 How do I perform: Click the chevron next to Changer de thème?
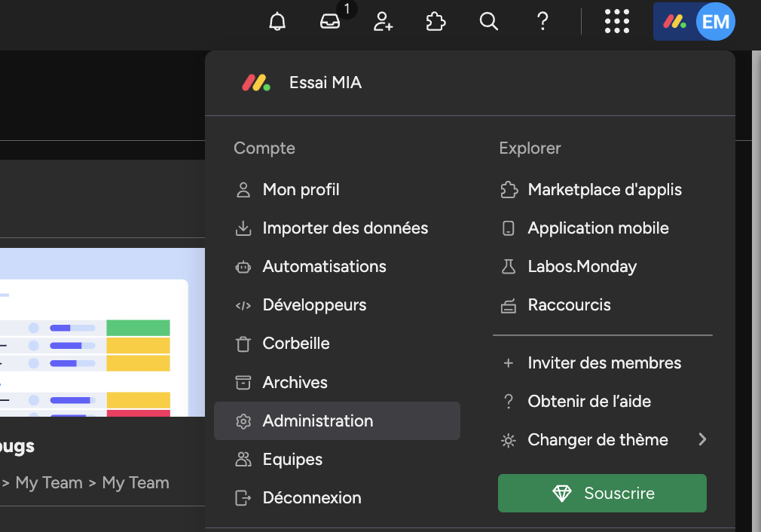702,440
